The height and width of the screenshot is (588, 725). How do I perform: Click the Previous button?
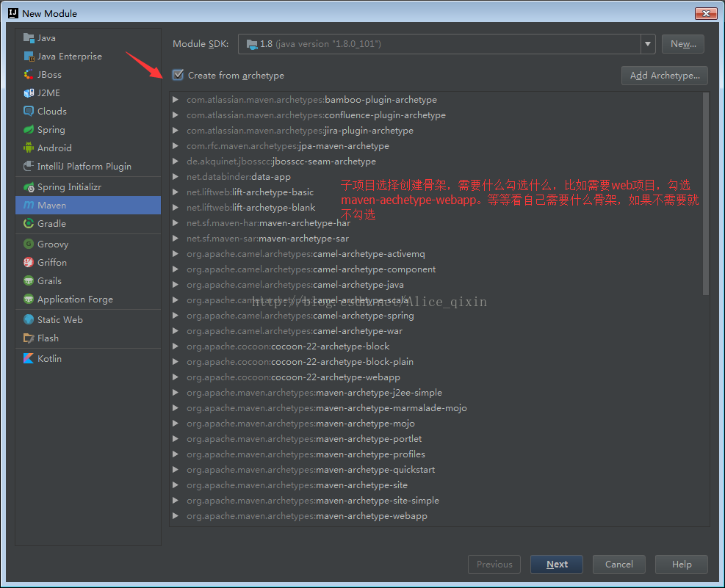coord(494,565)
